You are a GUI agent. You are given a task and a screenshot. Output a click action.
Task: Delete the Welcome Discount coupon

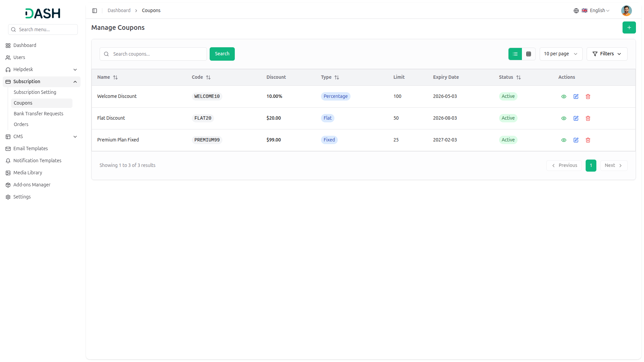[588, 97]
